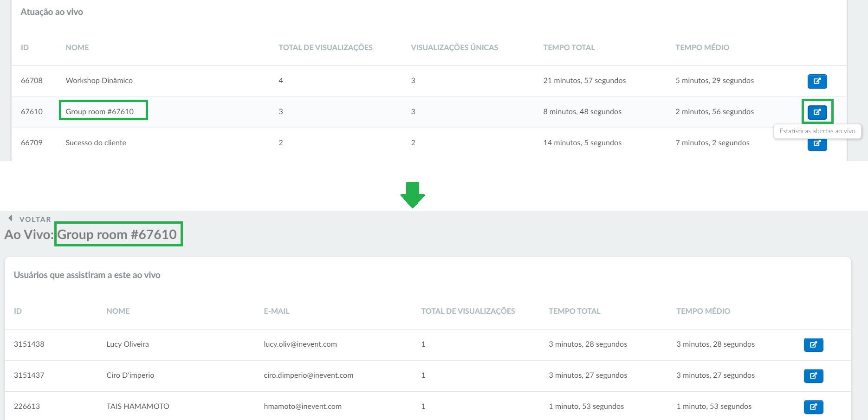
Task: Click TAIS HAMAMOTO name
Action: (137, 406)
